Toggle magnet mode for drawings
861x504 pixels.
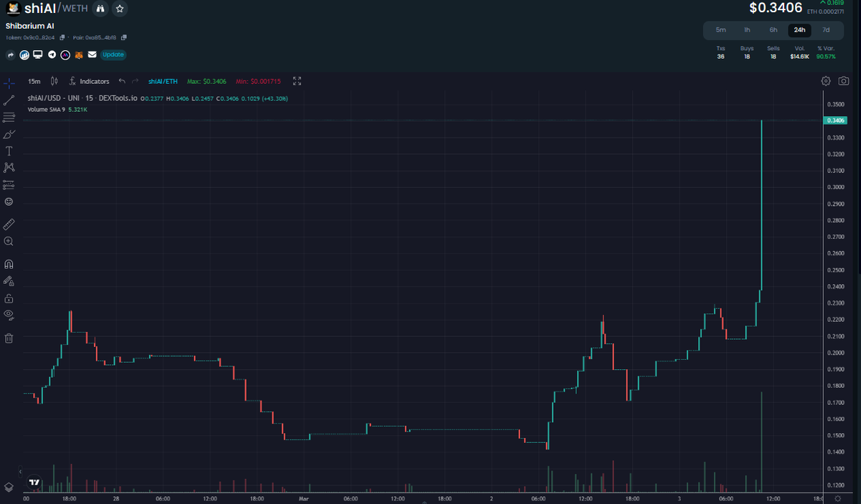click(9, 264)
